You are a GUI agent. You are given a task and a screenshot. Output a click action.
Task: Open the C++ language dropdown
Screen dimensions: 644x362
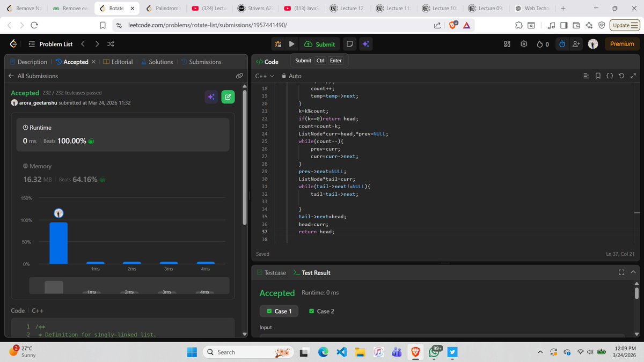265,76
